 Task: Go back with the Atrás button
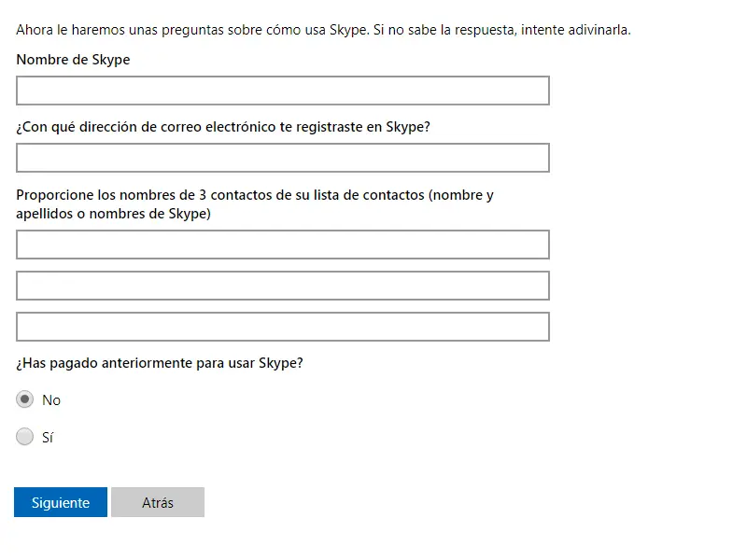click(x=157, y=502)
